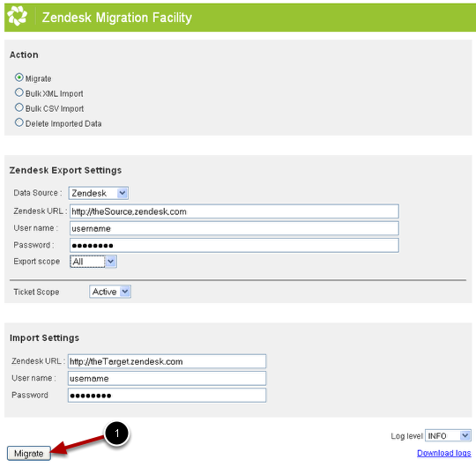Click the Zendesk logo icon
Screen dimensions: 476x467
coord(17,16)
